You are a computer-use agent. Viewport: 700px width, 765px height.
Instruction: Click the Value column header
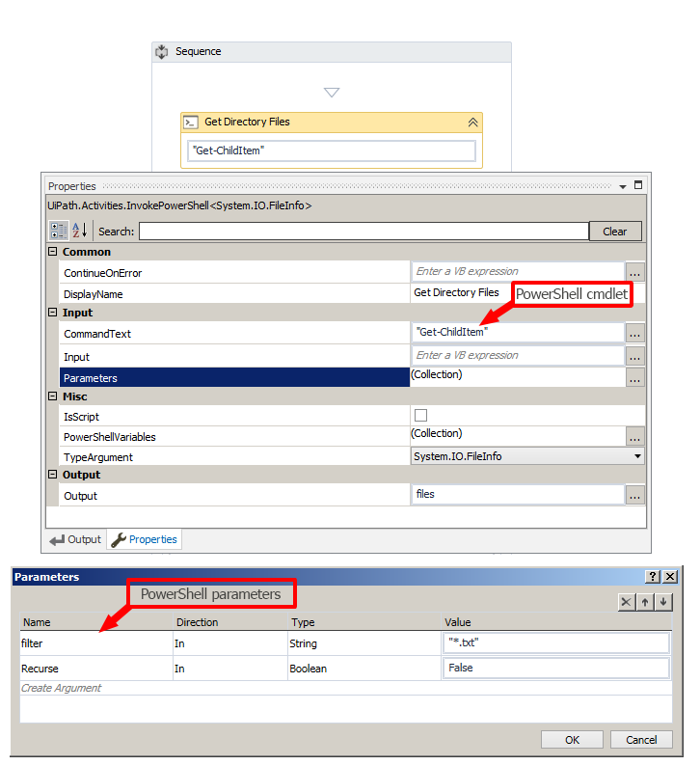pyautogui.click(x=556, y=622)
